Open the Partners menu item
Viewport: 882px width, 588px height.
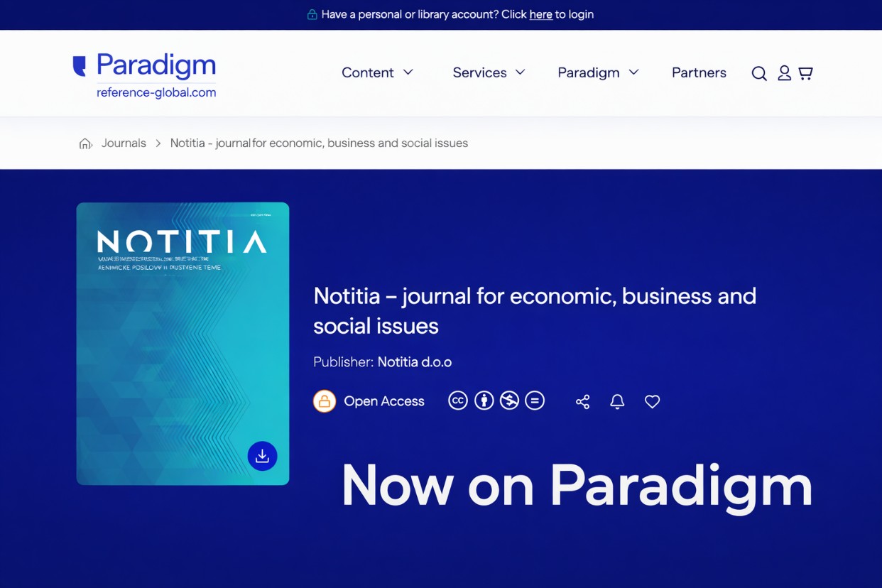699,72
